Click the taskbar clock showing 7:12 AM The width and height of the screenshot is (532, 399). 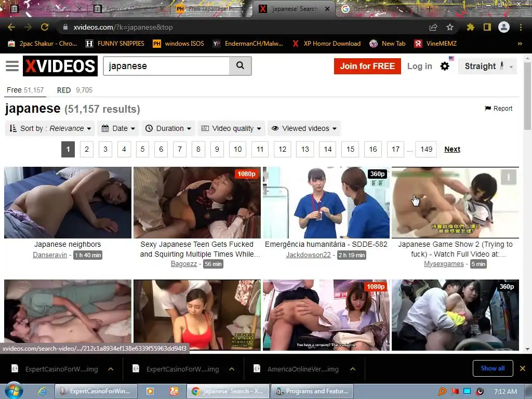[x=506, y=392]
